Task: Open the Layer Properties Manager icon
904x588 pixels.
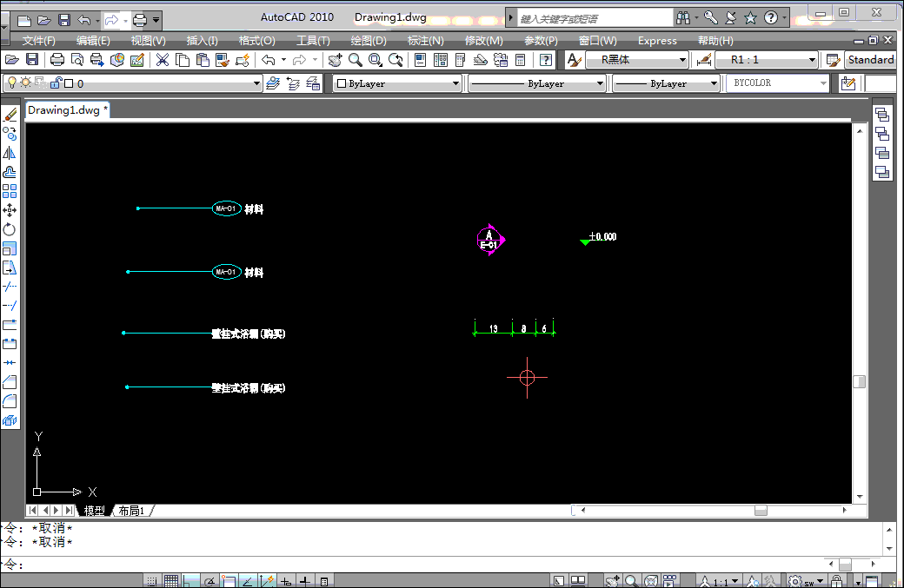Action: tap(273, 83)
